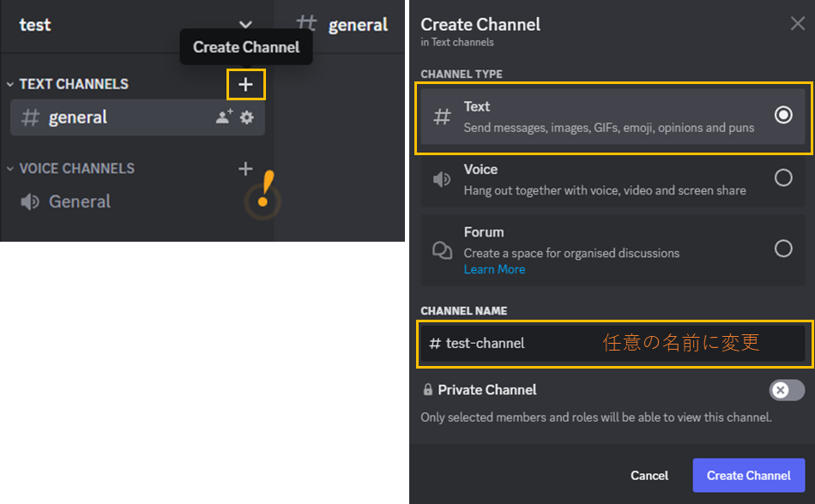Click the plus icon beside Voice Channels
815x504 pixels.
click(245, 169)
